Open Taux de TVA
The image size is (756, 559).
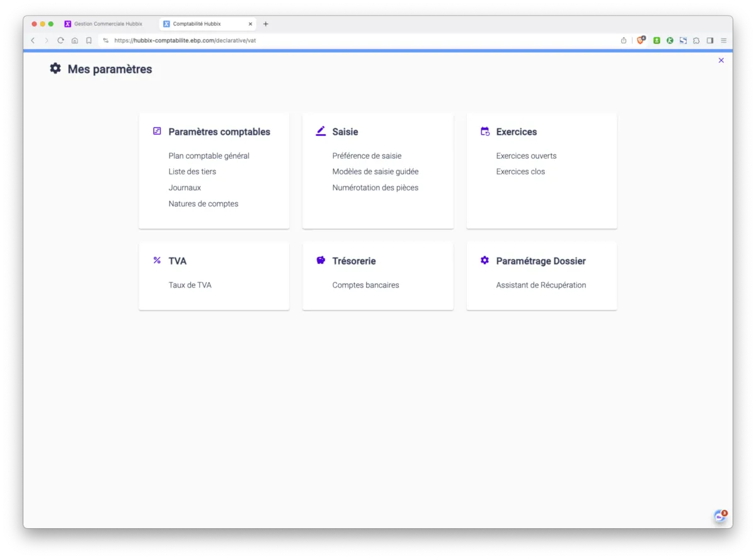190,285
